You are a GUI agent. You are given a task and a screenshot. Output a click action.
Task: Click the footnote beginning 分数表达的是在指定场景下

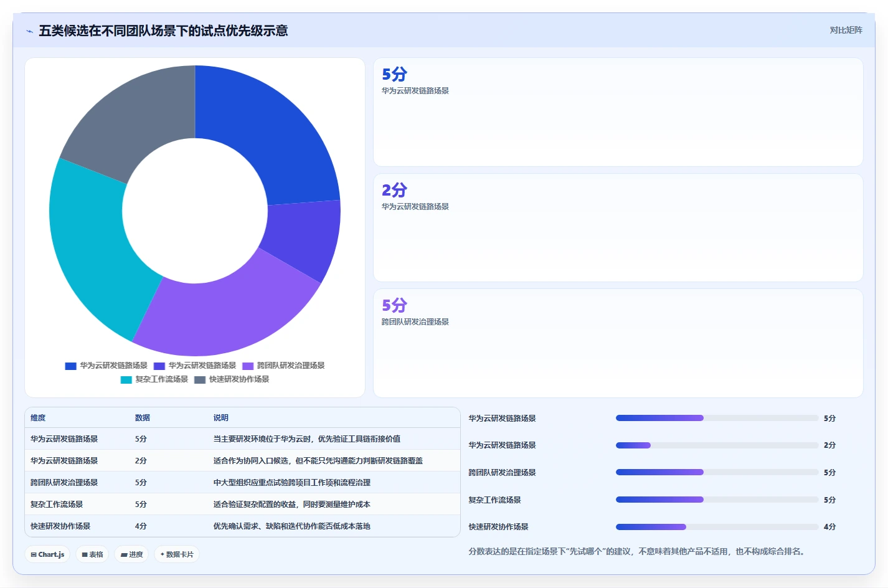638,552
